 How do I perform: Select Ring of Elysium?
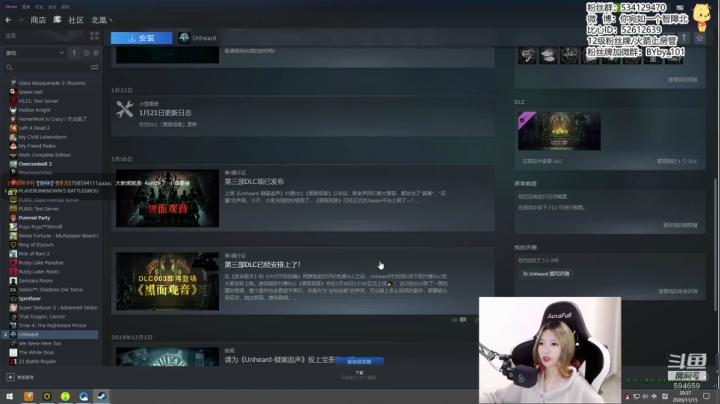36,245
